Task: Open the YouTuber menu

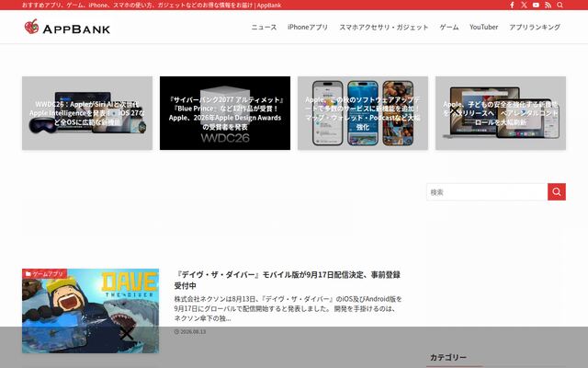Action: [x=484, y=27]
